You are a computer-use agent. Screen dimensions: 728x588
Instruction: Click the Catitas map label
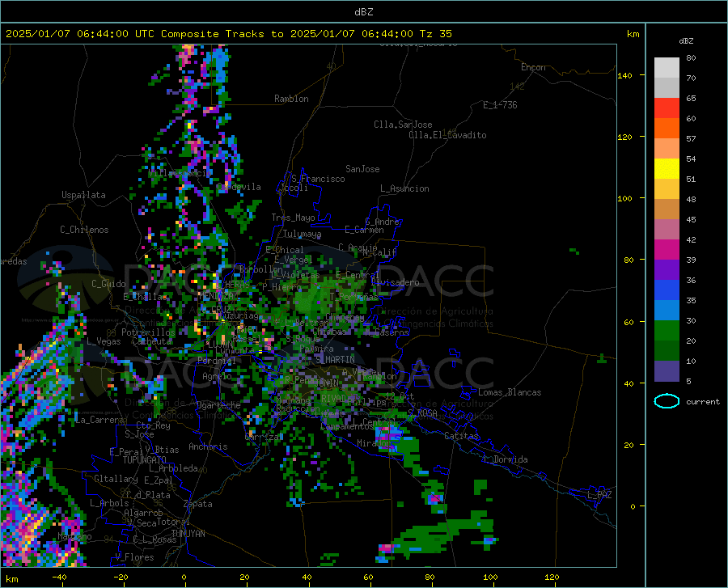pos(461,436)
